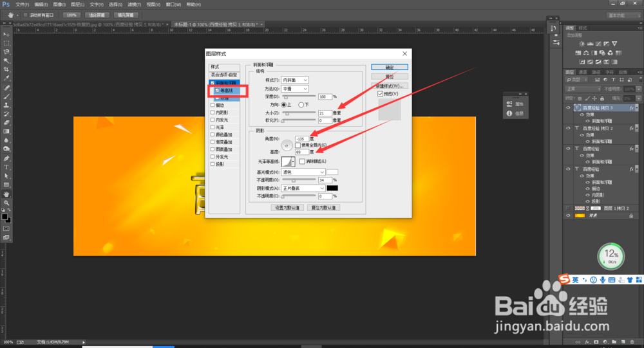644x348 pixels.
Task: Open the 滤镜(T) menu
Action: click(135, 5)
